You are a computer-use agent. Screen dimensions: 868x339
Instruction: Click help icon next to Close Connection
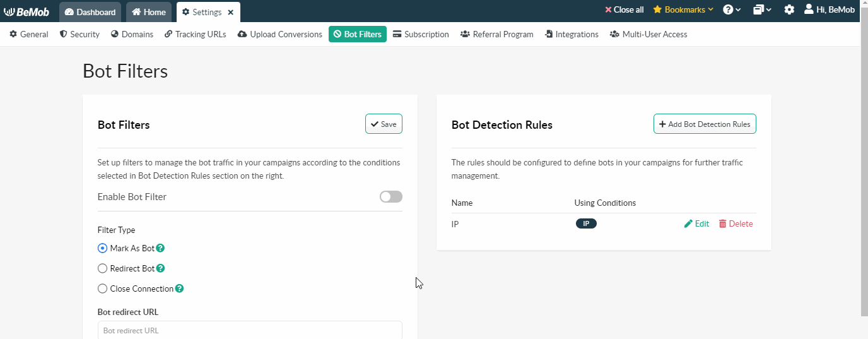(x=179, y=288)
